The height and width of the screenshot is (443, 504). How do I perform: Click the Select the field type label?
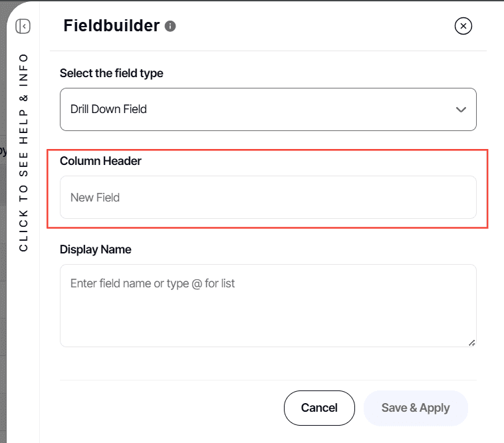(x=112, y=73)
